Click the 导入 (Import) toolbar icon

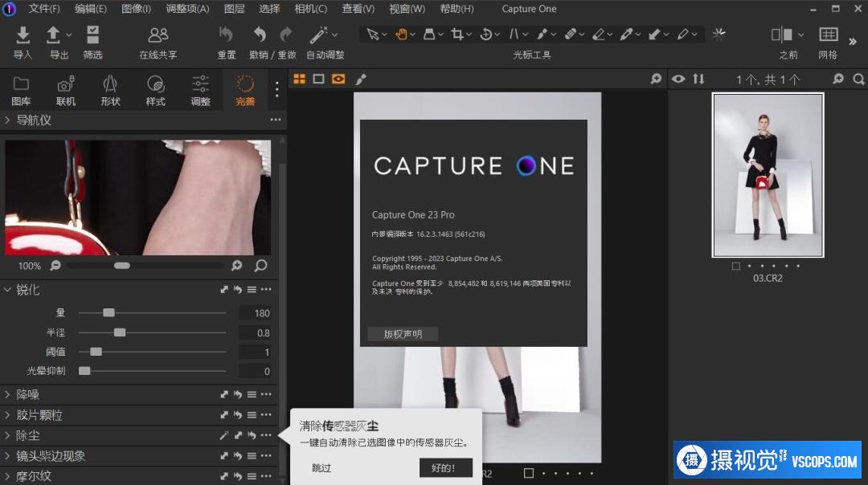pyautogui.click(x=23, y=35)
